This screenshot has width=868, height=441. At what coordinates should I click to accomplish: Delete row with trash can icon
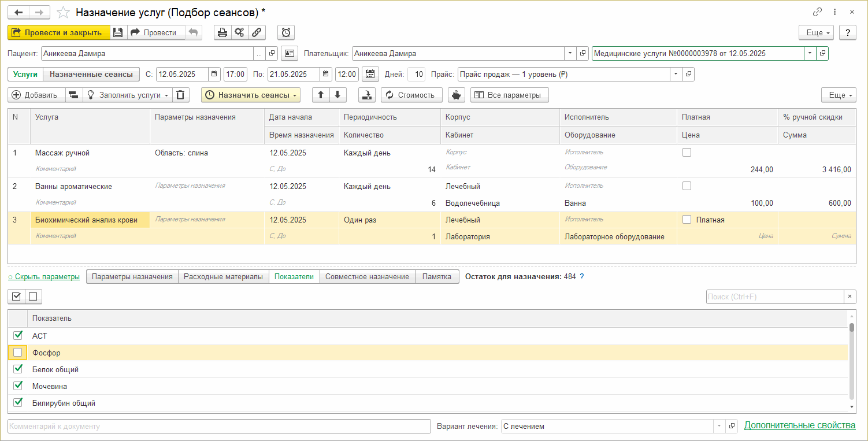(x=181, y=95)
